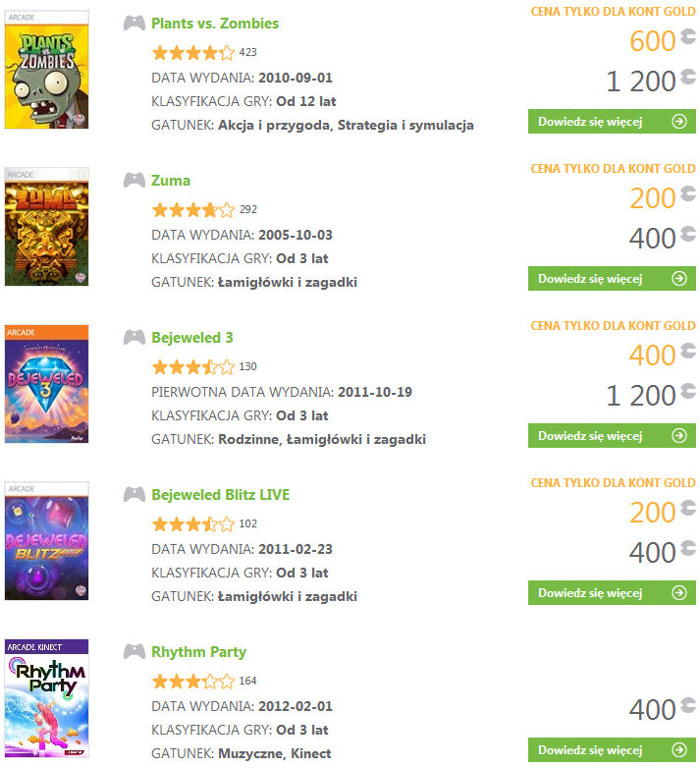This screenshot has width=700, height=768.
Task: Click the gamepad icon next to Zuma
Action: pos(135,181)
